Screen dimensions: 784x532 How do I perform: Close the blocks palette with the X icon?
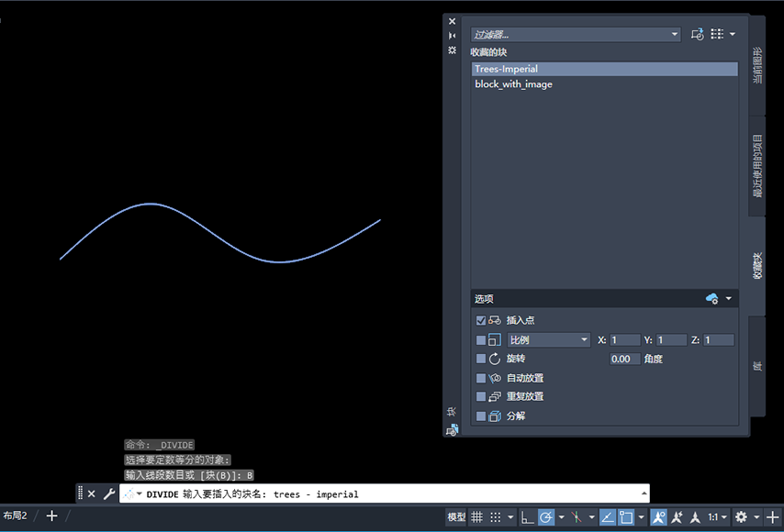(x=452, y=21)
